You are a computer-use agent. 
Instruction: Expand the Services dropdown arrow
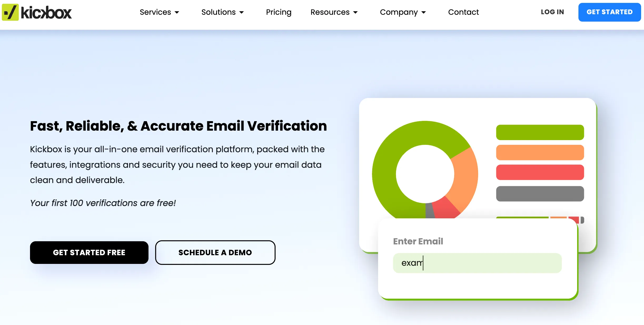pyautogui.click(x=177, y=12)
